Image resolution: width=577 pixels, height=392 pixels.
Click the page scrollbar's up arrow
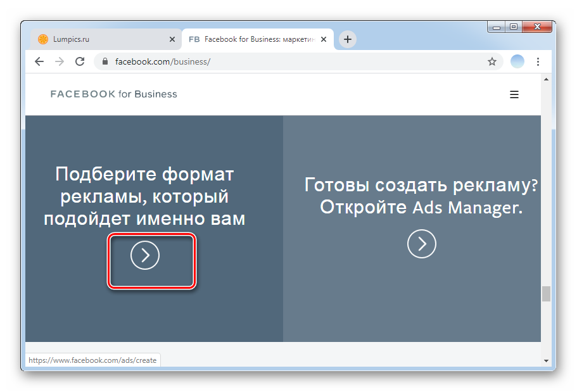[x=546, y=79]
